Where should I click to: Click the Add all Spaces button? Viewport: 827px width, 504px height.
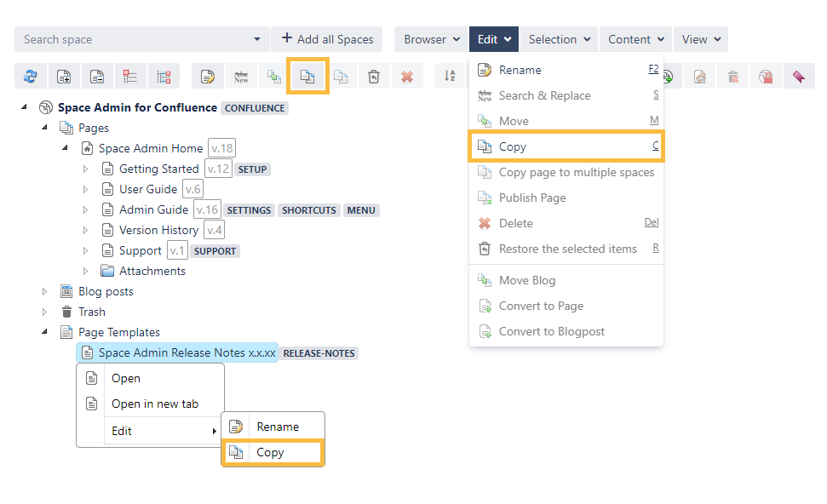[327, 39]
